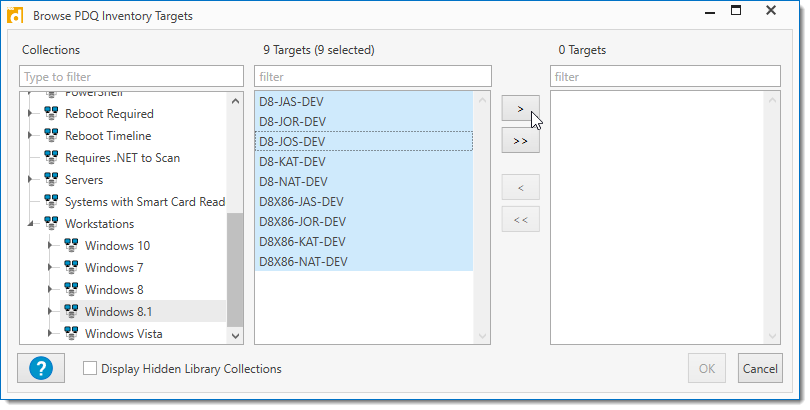Add selected targets with single arrow button

pos(520,107)
